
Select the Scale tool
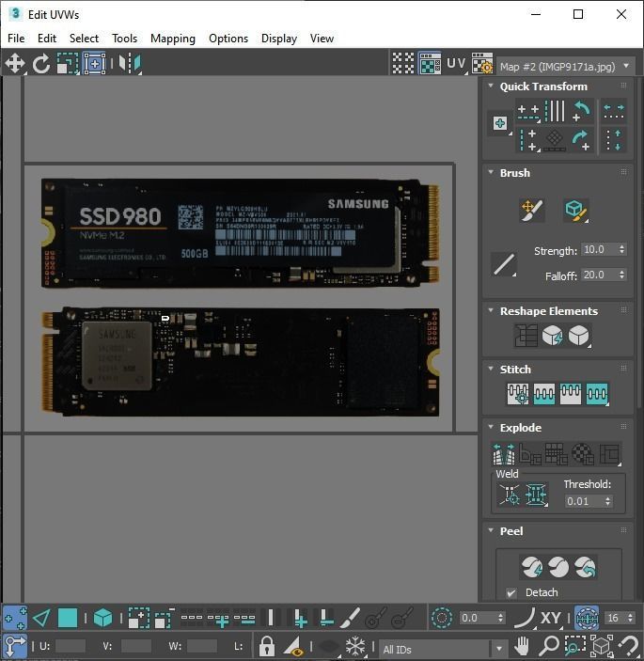click(x=68, y=64)
